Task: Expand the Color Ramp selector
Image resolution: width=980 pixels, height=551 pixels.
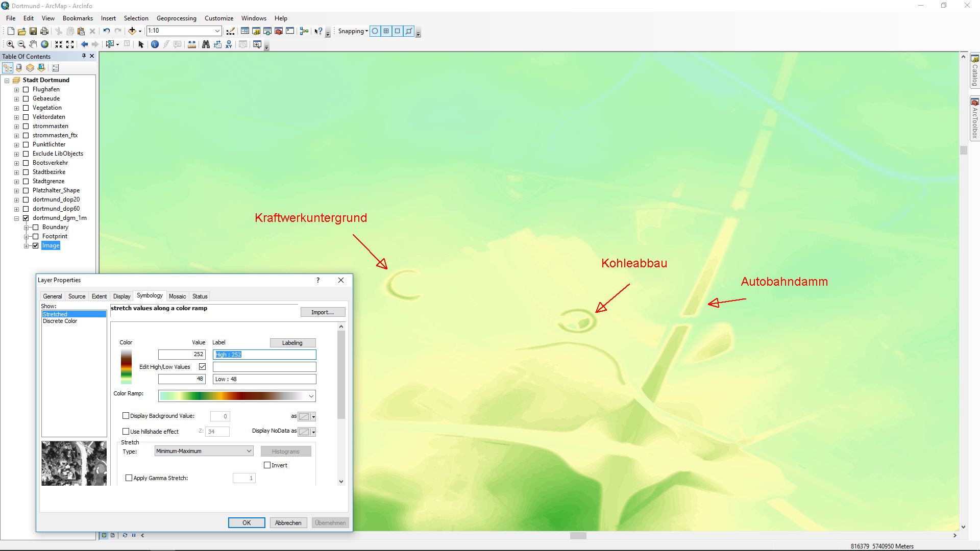Action: pyautogui.click(x=310, y=395)
